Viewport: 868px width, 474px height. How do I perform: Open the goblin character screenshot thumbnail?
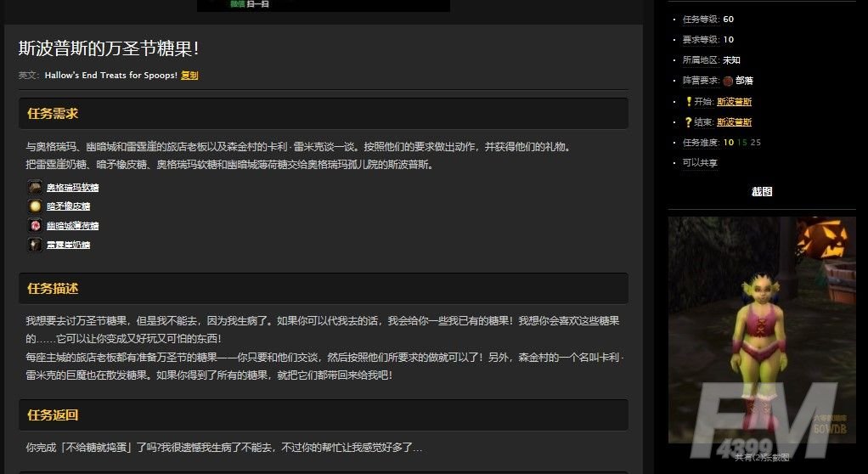click(762, 330)
